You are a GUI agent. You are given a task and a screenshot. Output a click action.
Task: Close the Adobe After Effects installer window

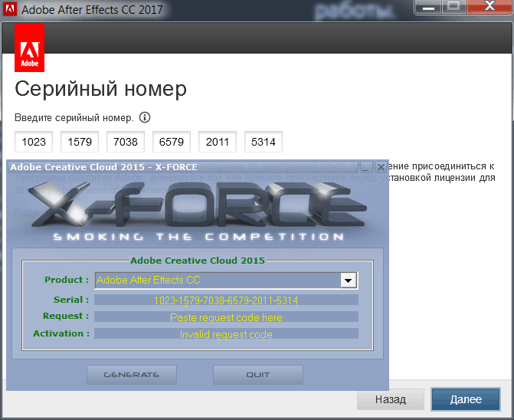(489, 6)
